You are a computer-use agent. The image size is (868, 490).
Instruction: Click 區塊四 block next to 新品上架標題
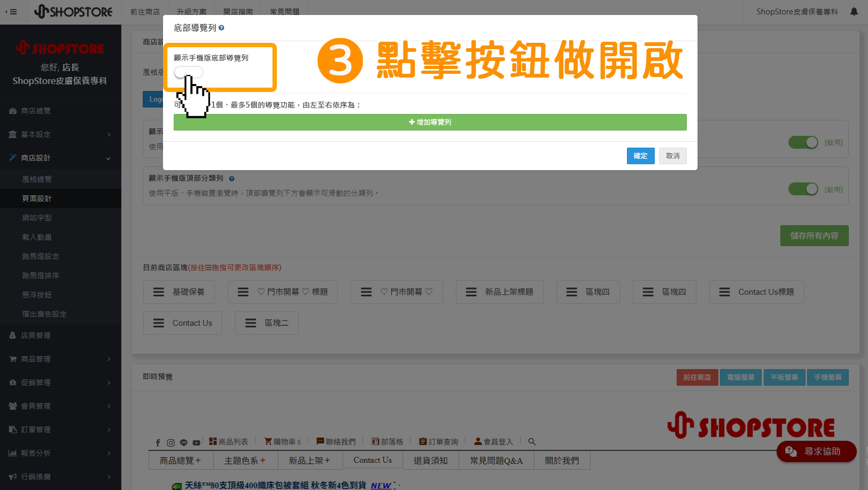tap(588, 292)
